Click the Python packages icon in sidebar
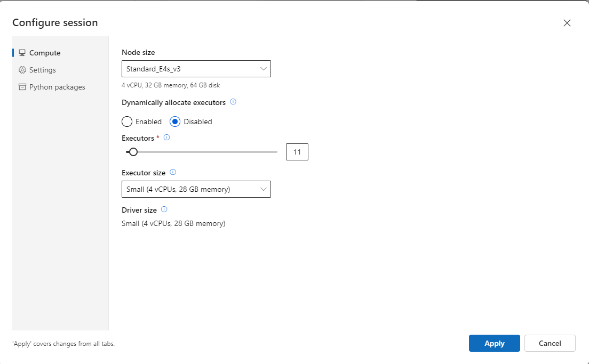 tap(22, 87)
